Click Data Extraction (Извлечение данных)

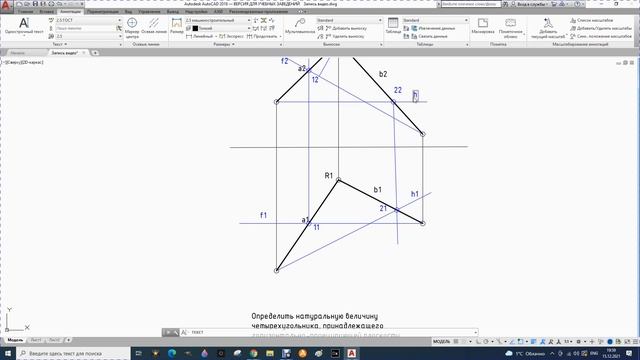[433, 28]
